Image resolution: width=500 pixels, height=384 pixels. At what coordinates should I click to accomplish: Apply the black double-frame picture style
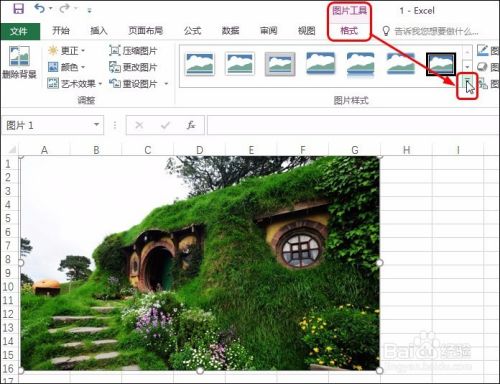[x=441, y=64]
